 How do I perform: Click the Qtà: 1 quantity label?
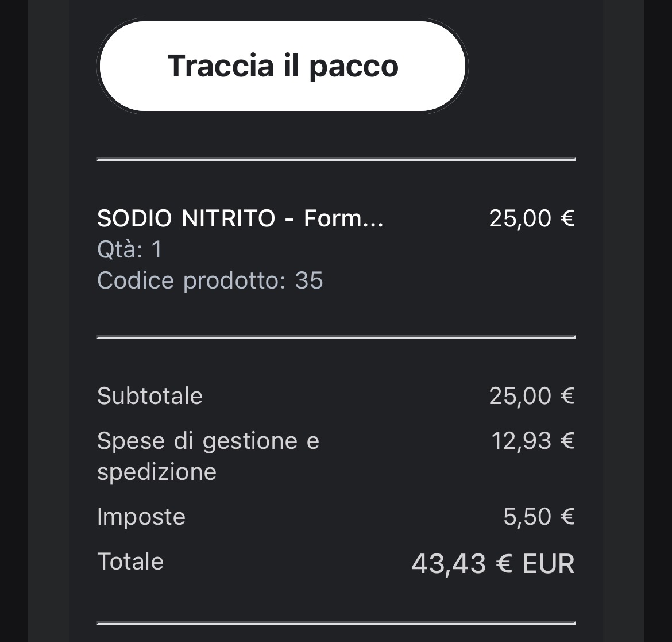127,249
